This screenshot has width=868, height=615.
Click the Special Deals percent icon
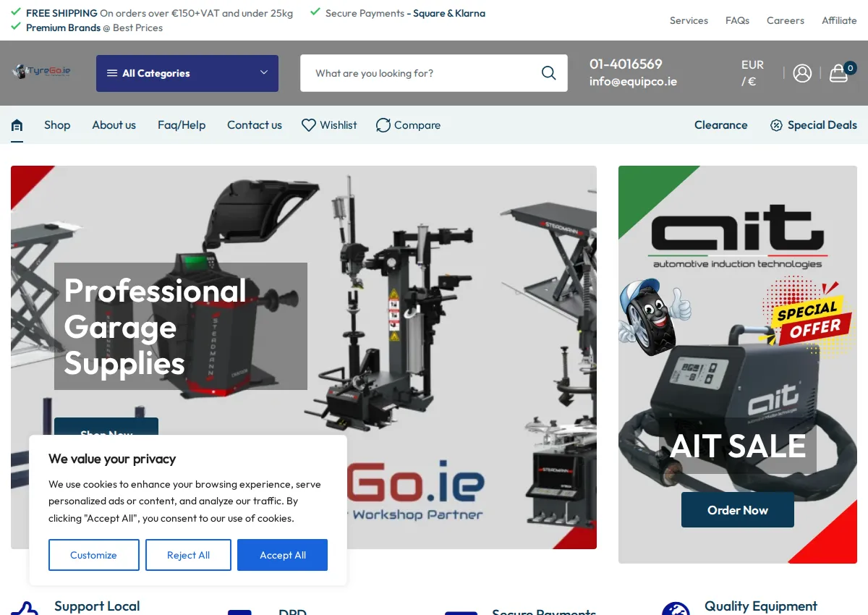(776, 125)
